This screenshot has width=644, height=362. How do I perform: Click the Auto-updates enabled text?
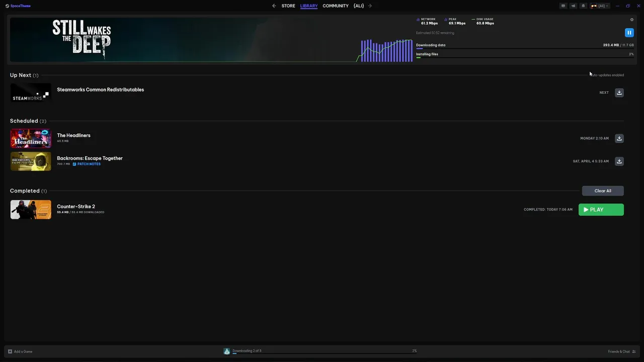pos(607,75)
